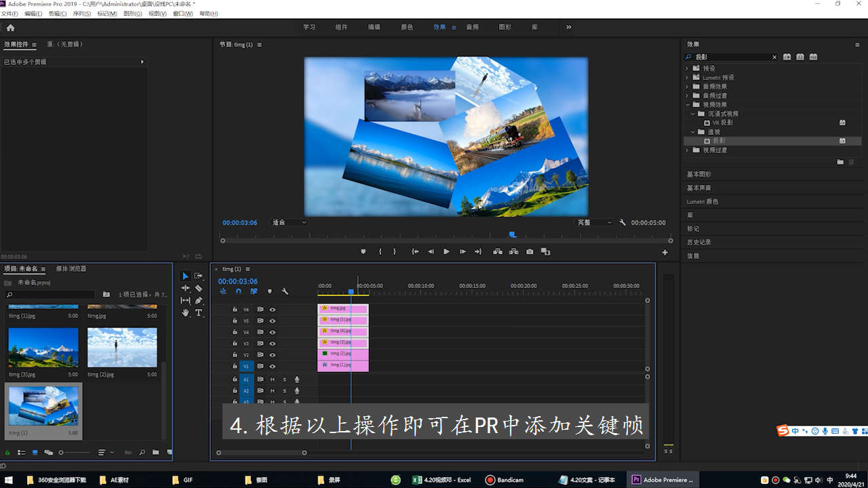Open Program Monitor settings wrench

click(623, 222)
